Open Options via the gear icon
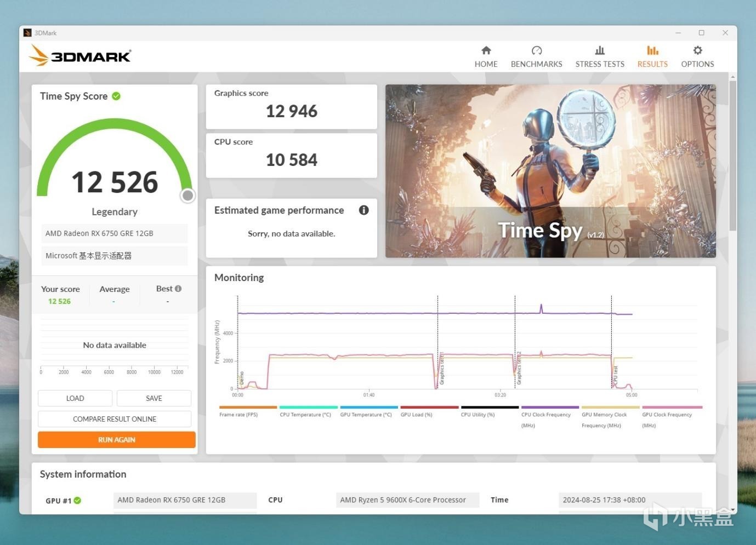Image resolution: width=756 pixels, height=545 pixels. tap(697, 50)
